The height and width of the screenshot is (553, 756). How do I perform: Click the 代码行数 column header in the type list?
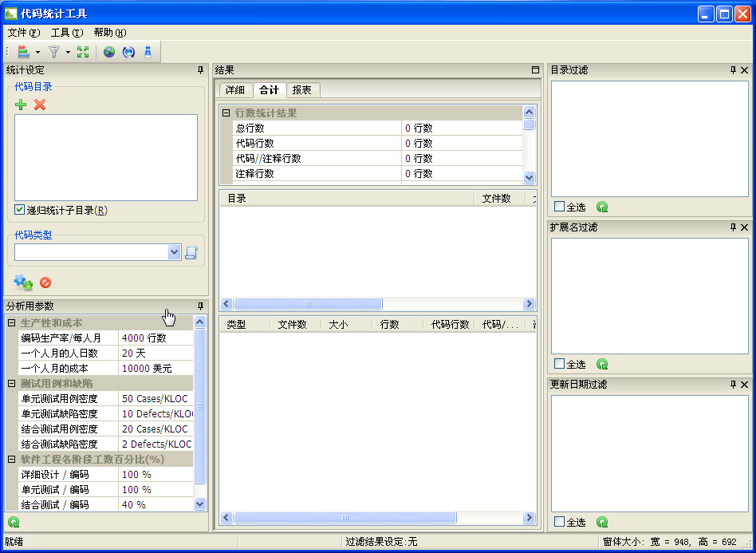point(449,325)
